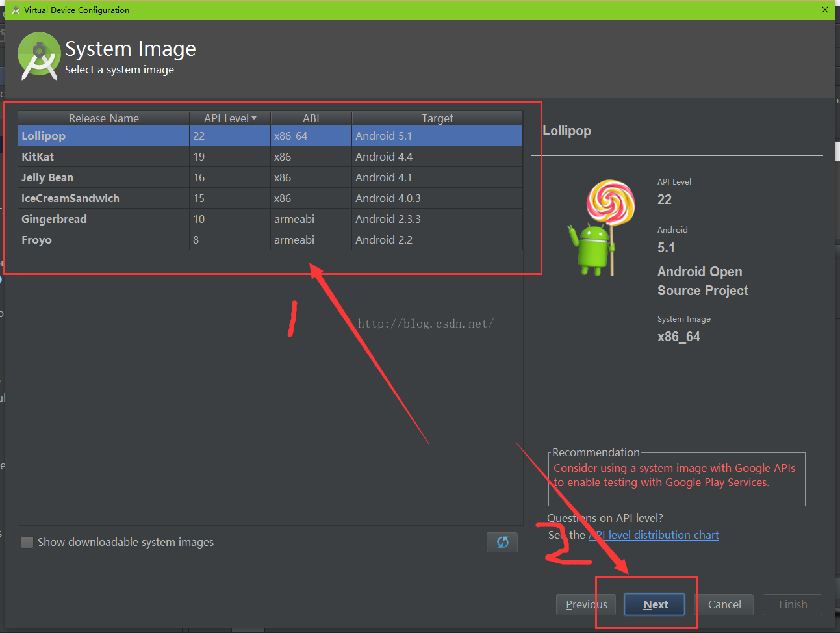Click Android Open Source Project text
The height and width of the screenshot is (633, 840).
pyautogui.click(x=702, y=281)
